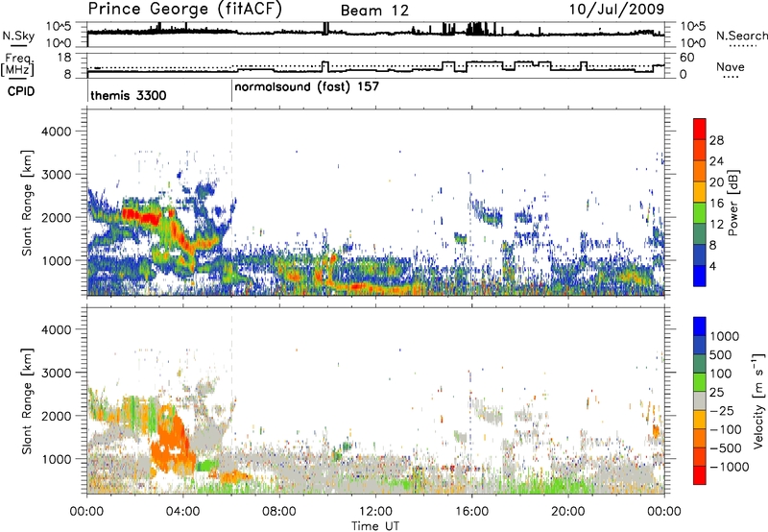The image size is (768, 532).
Task: Click the 'N.Sky' axis label
Action: [18, 36]
